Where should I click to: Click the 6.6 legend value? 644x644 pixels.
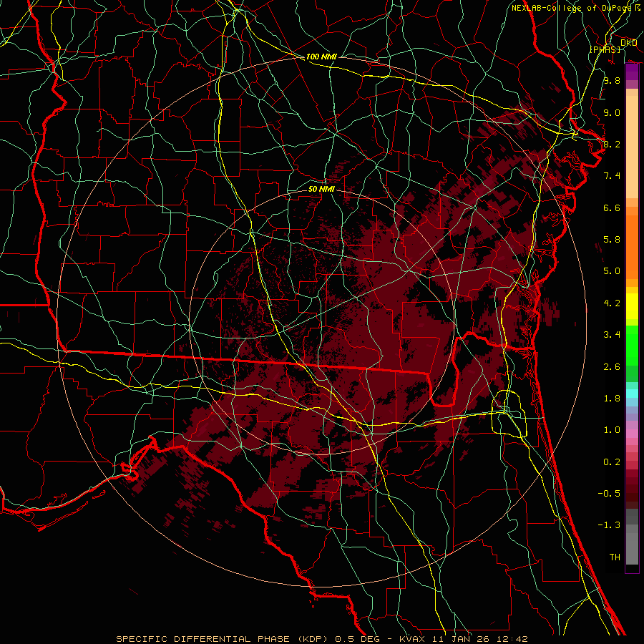[x=612, y=208]
